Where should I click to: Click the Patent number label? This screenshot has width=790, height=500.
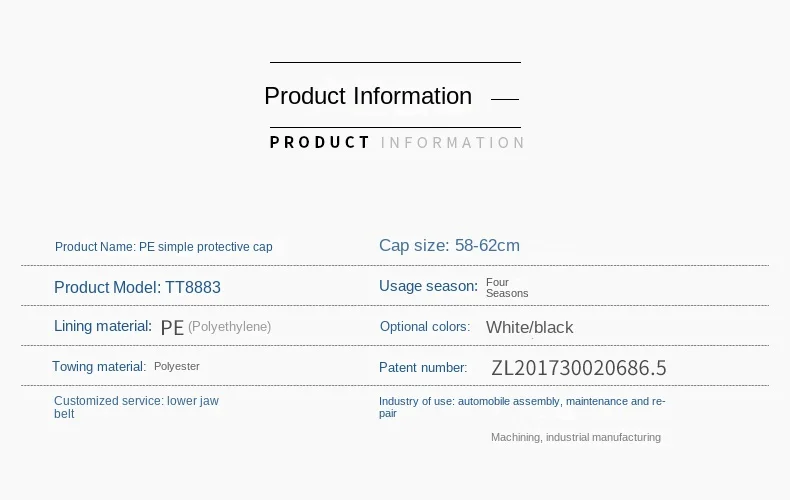pyautogui.click(x=423, y=368)
